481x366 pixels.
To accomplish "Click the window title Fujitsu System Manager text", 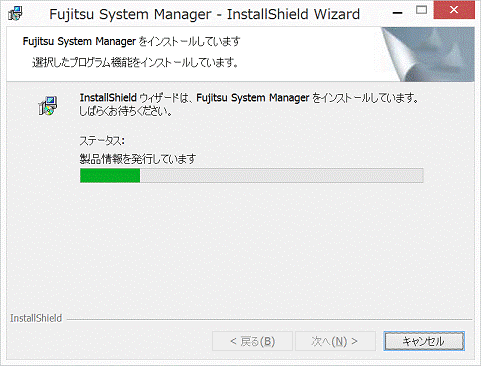I will coord(130,14).
